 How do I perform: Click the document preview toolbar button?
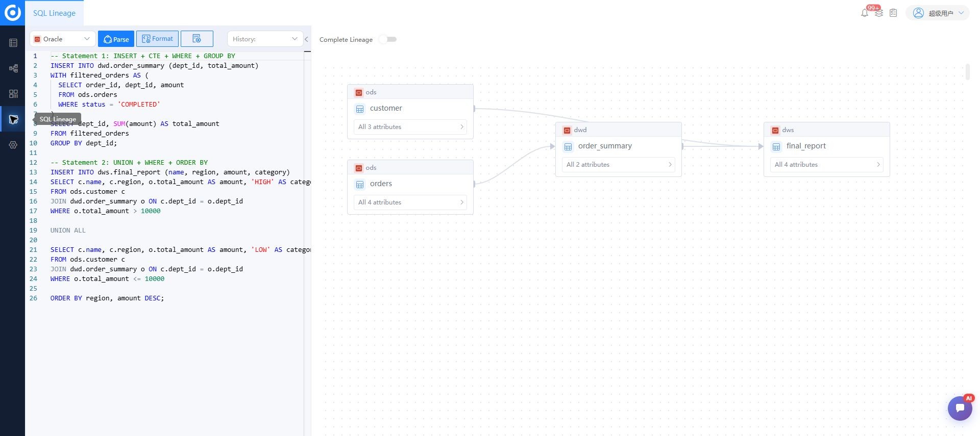click(197, 39)
